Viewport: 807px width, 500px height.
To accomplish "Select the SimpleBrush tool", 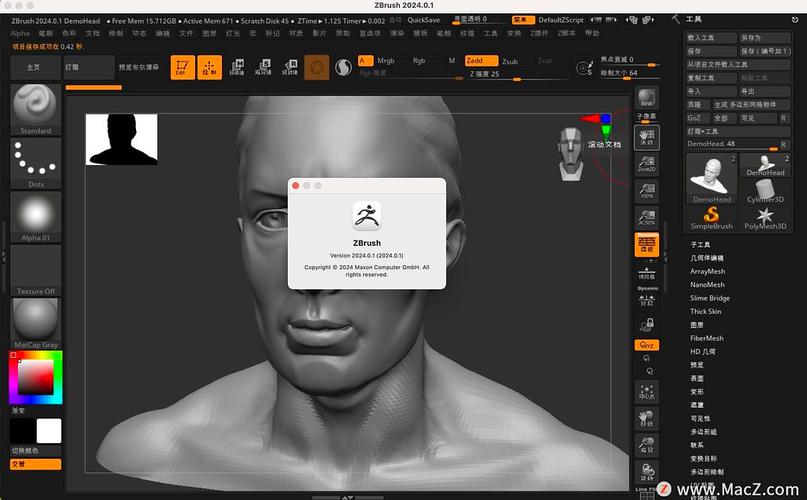I will (712, 218).
